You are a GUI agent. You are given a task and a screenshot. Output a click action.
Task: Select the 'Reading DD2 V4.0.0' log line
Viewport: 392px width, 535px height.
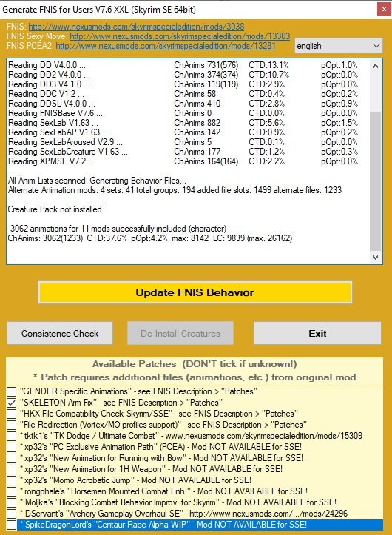[183, 75]
